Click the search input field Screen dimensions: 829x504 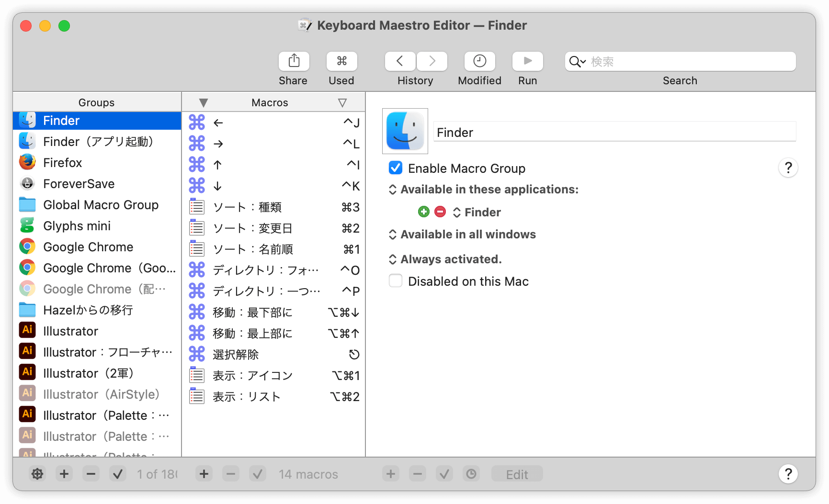pos(680,61)
